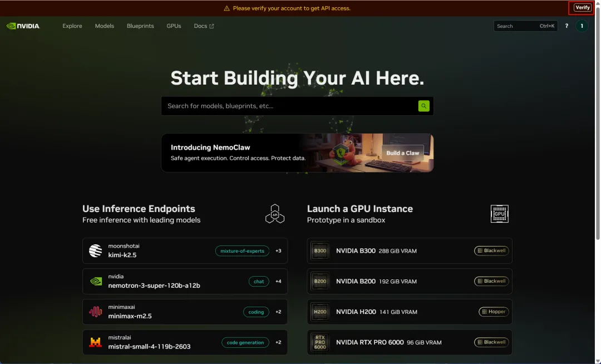Expand +2 tags on mistral-small row
Image resolution: width=601 pixels, height=364 pixels.
point(278,342)
